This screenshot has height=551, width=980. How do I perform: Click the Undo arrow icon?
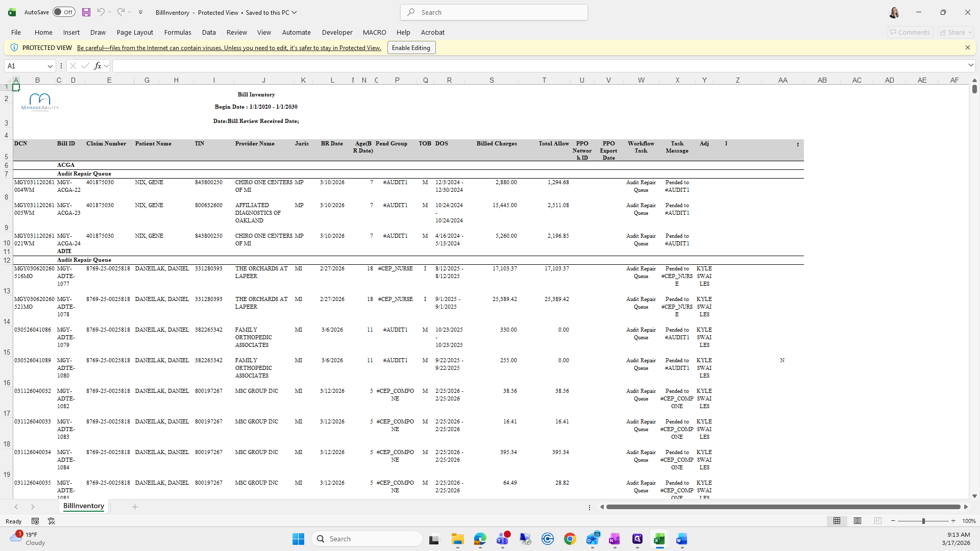tap(101, 12)
